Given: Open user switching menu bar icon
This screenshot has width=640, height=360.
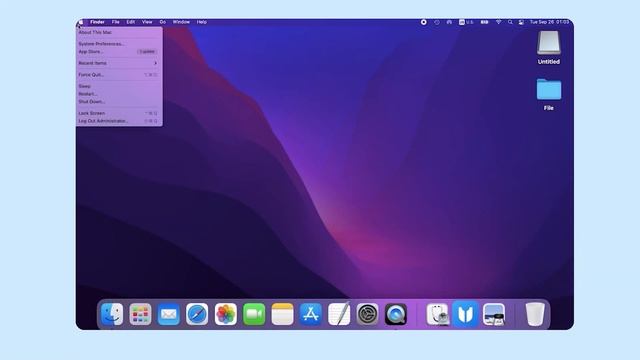Looking at the screenshot, I should 521,22.
